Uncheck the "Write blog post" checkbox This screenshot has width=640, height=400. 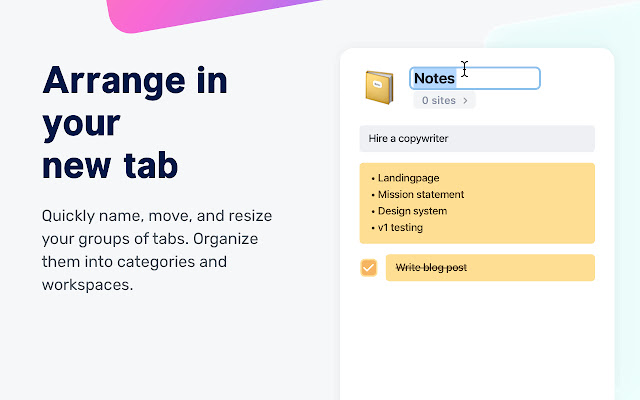click(x=369, y=268)
